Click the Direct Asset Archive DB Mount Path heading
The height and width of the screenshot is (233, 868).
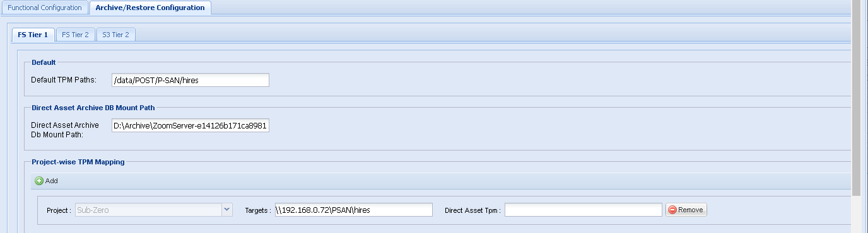(93, 108)
